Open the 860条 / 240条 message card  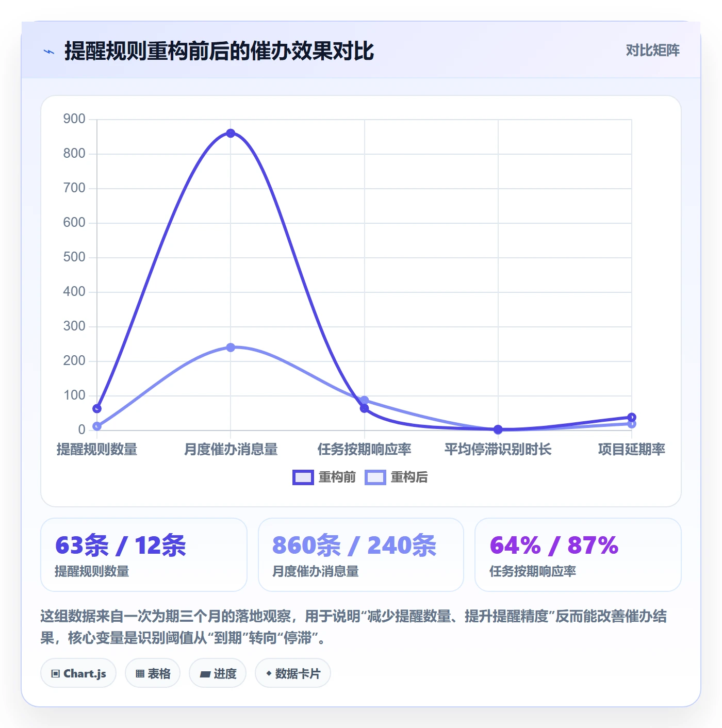(x=361, y=555)
